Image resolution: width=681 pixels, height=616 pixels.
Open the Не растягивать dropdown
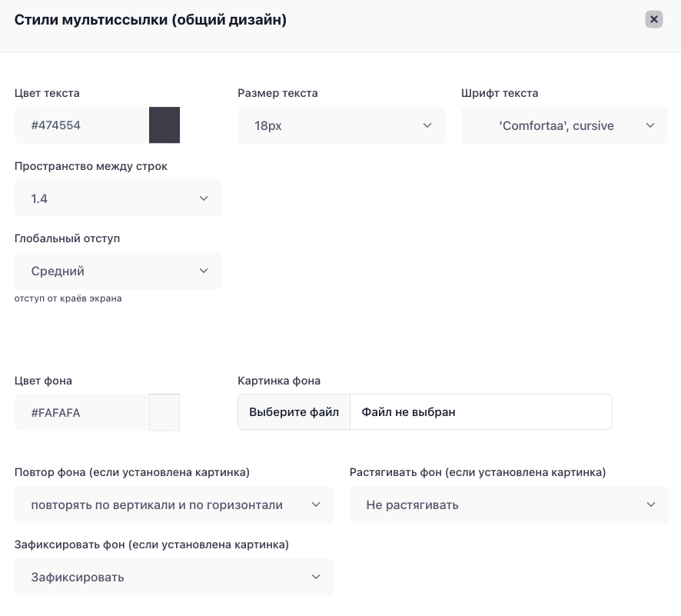[509, 504]
